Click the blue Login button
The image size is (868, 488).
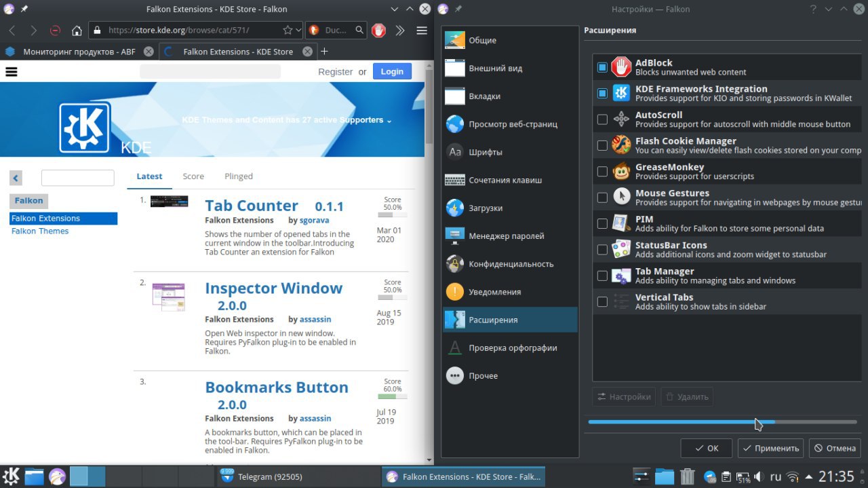click(392, 71)
